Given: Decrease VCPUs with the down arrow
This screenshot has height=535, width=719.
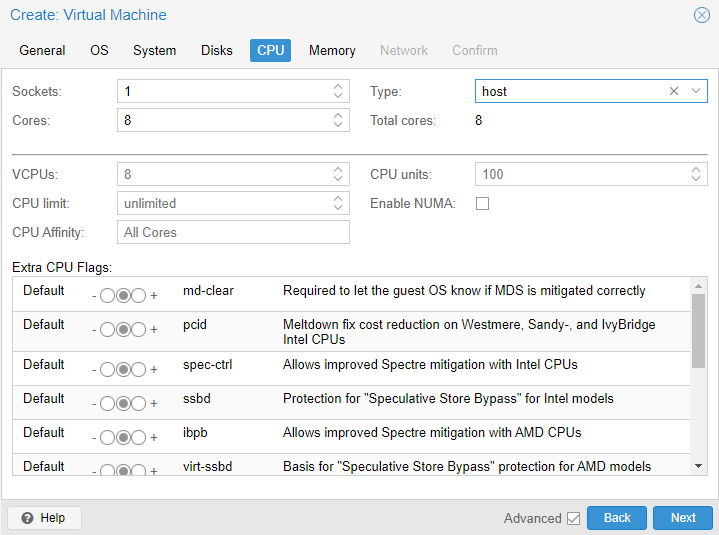Looking at the screenshot, I should coord(338,179).
